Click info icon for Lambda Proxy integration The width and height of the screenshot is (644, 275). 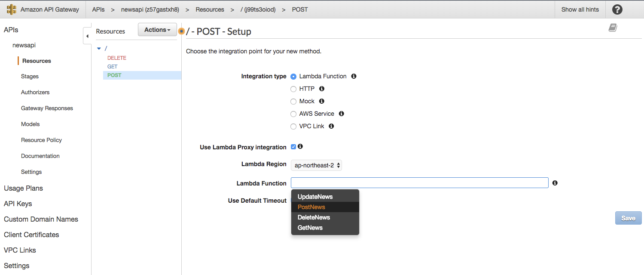(300, 146)
